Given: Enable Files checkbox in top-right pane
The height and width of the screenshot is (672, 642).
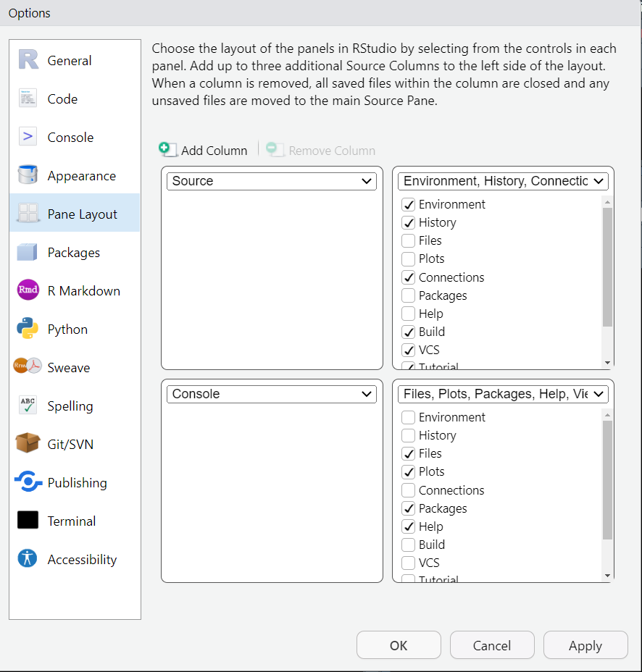Looking at the screenshot, I should pos(409,240).
